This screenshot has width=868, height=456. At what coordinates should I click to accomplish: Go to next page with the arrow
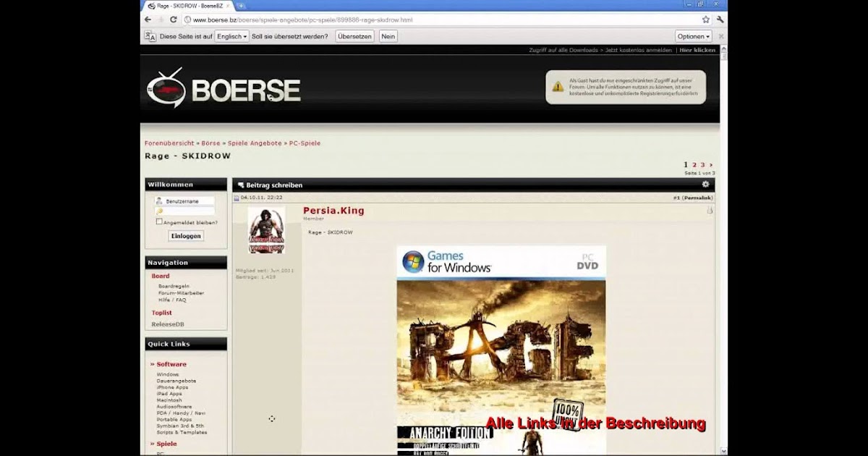click(x=711, y=165)
